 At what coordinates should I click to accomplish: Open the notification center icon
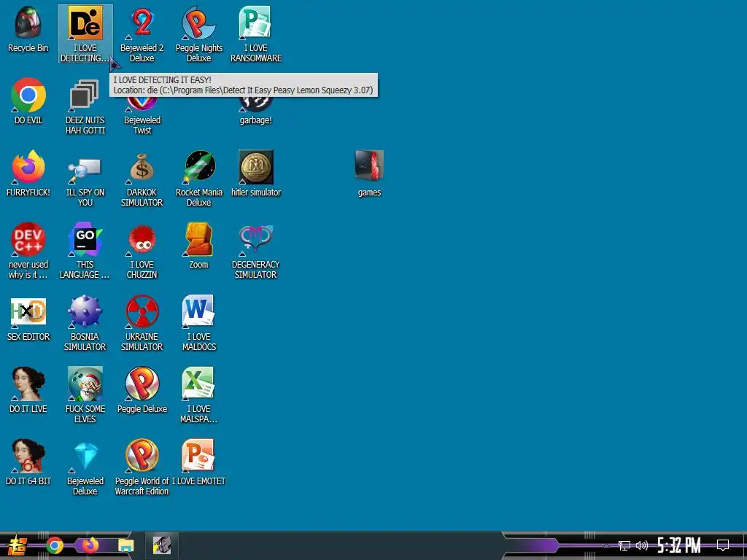[x=723, y=545]
